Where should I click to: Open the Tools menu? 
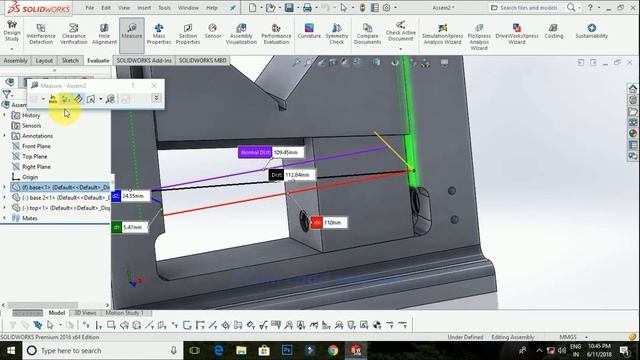[x=164, y=8]
